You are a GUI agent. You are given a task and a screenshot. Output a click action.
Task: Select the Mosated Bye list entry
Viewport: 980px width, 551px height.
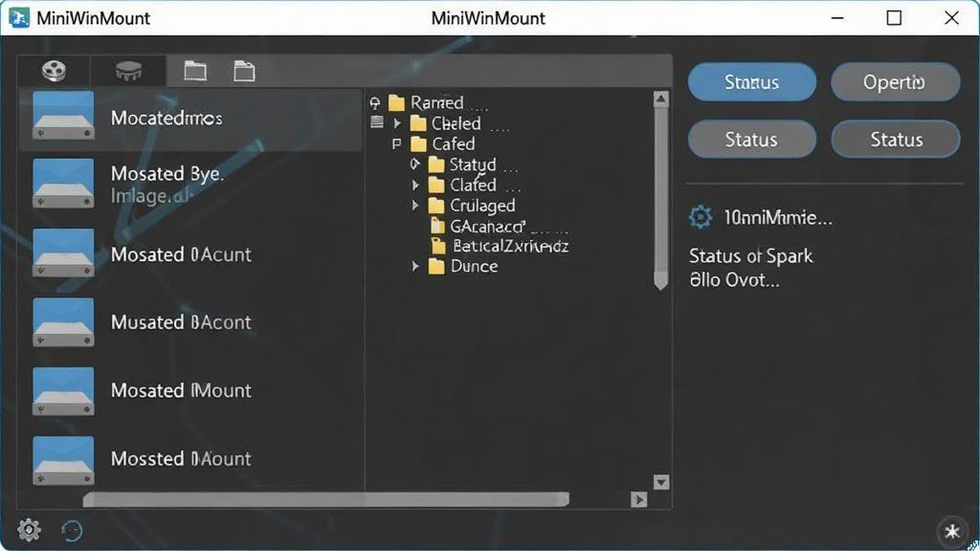[190, 184]
